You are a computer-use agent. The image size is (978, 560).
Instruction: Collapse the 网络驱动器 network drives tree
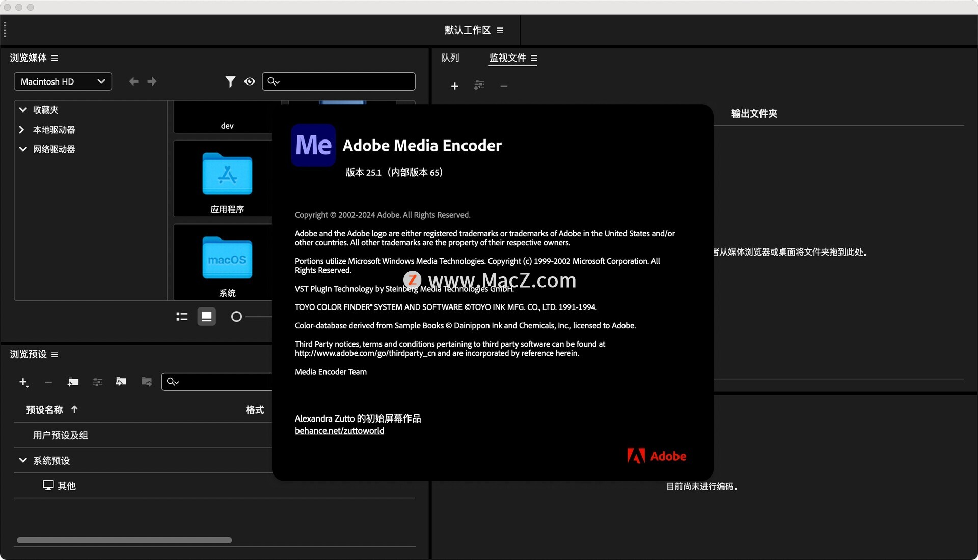[x=23, y=149]
